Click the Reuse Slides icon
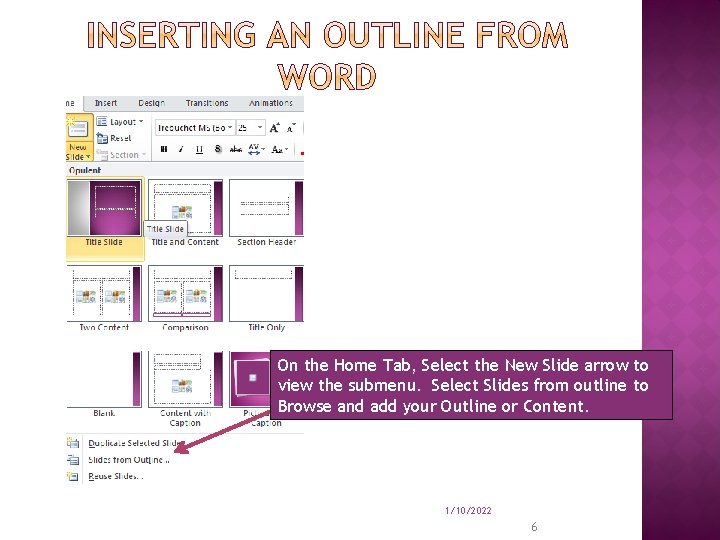This screenshot has width=720, height=540. (x=73, y=476)
